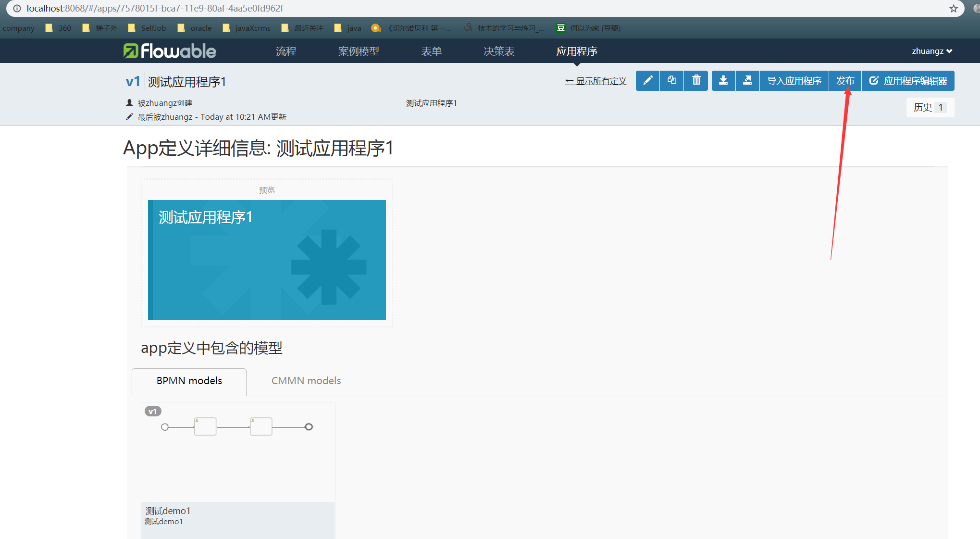The image size is (980, 539).
Task: Click the browser address bar URL
Action: [x=155, y=8]
